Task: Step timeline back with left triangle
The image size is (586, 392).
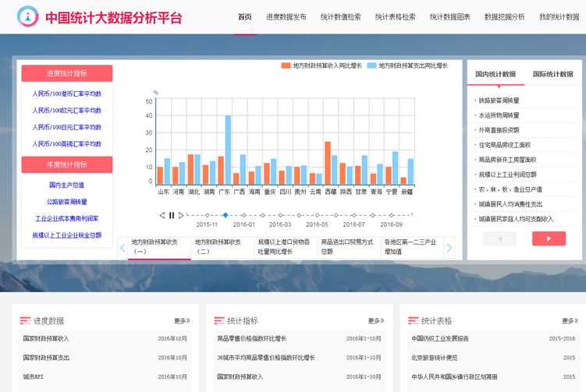Action: click(x=162, y=215)
